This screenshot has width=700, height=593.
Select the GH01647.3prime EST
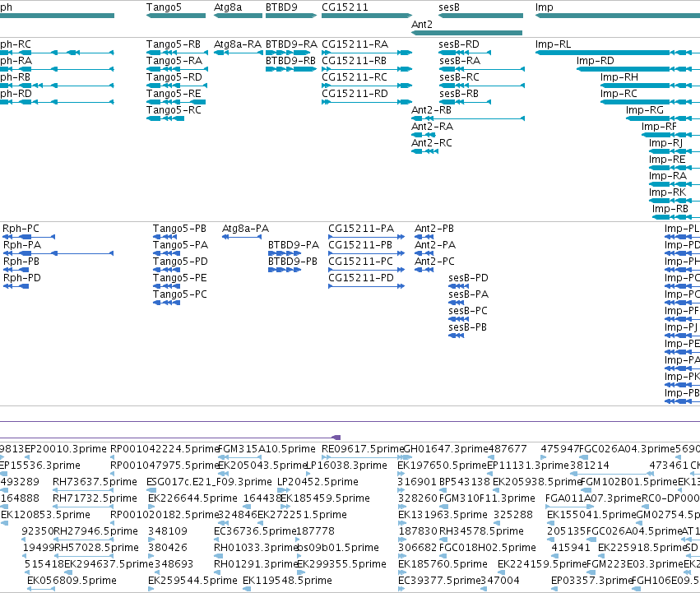click(406, 457)
